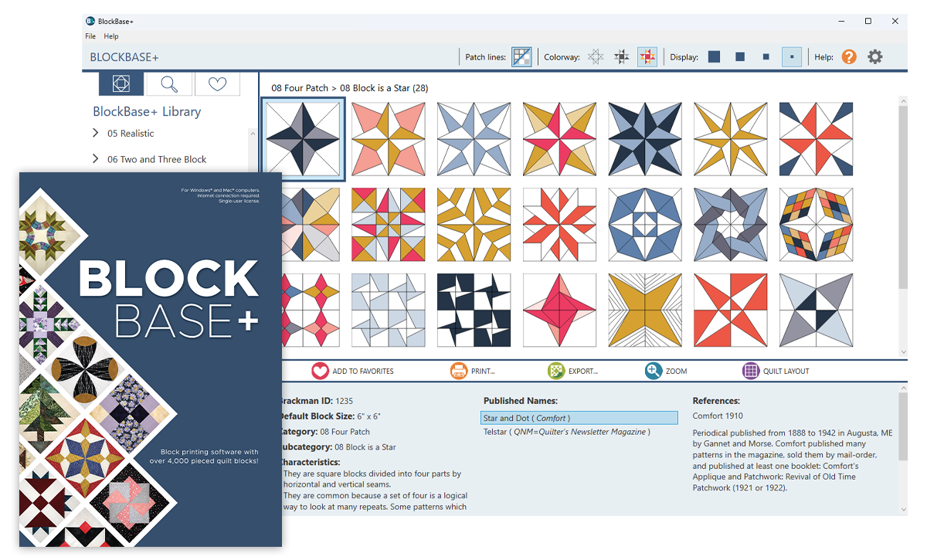Select the multicolor checkered octagon block

[x=817, y=225]
